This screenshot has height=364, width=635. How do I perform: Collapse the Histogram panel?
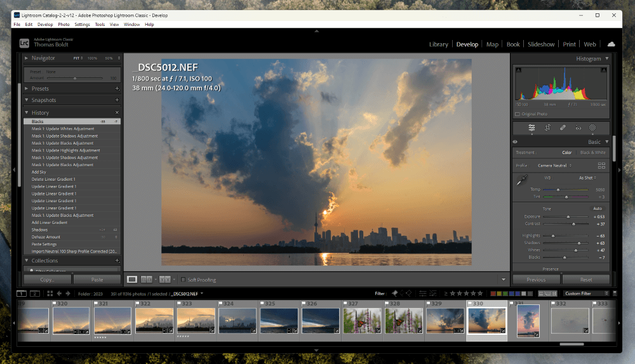tap(606, 59)
